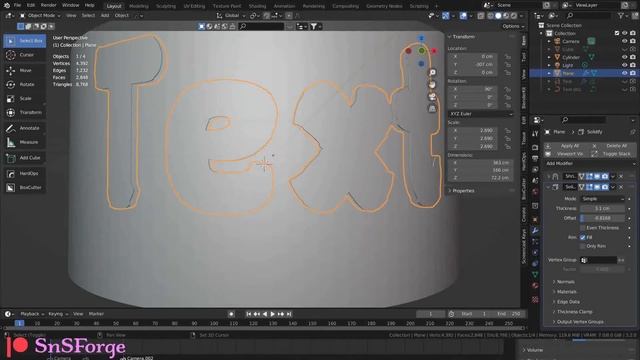
Task: Toggle Light visibility eye icon
Action: (624, 65)
